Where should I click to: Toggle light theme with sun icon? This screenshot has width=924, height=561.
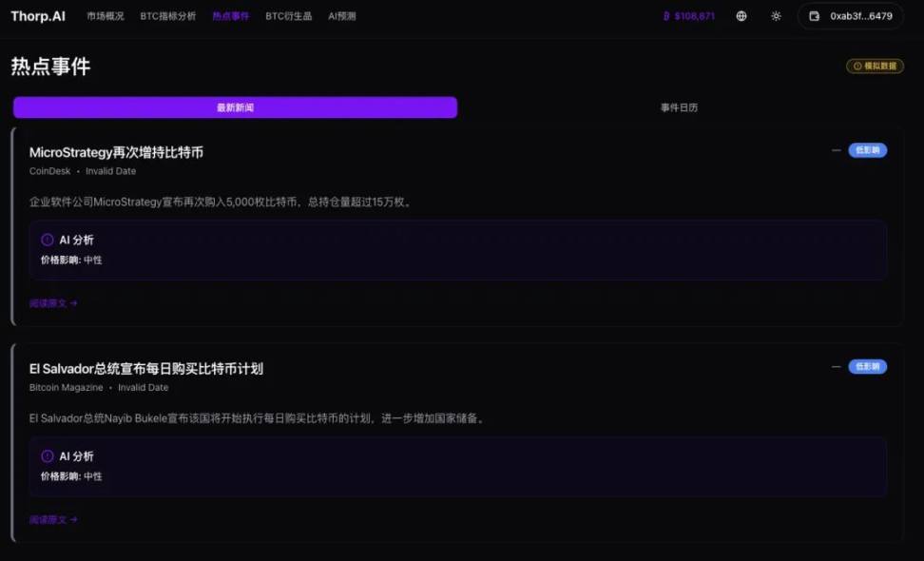click(776, 16)
